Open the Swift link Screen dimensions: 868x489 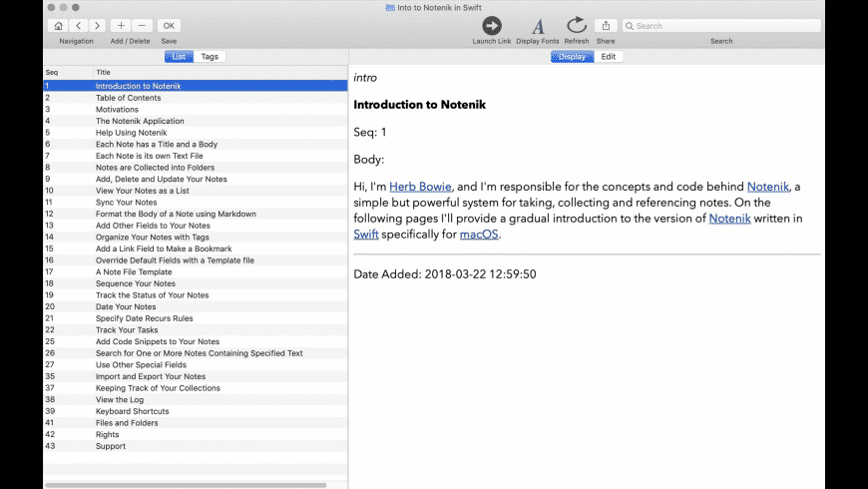pyautogui.click(x=366, y=235)
